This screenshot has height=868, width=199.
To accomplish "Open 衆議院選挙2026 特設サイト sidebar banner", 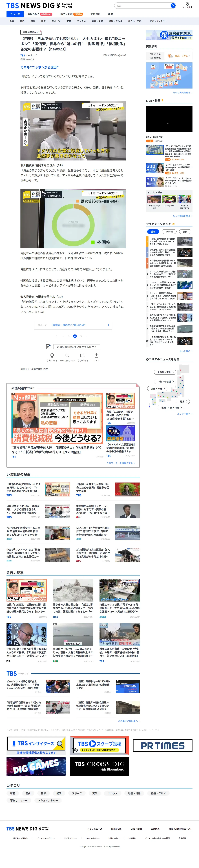I will [x=169, y=35].
